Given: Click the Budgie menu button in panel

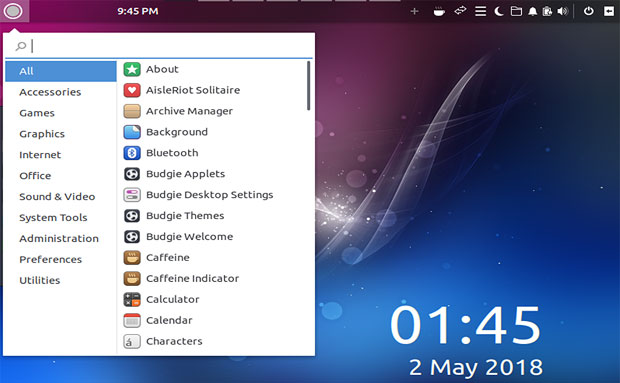Looking at the screenshot, I should [13, 11].
